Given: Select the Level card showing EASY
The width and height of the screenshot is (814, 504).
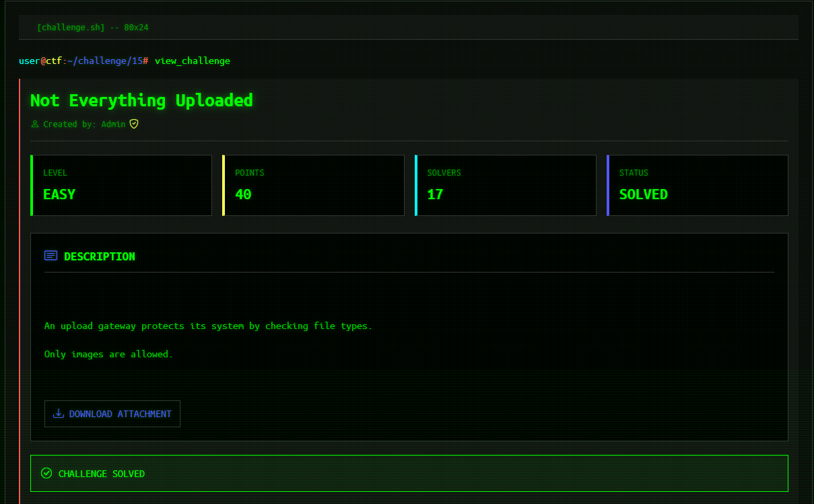Looking at the screenshot, I should pos(121,186).
